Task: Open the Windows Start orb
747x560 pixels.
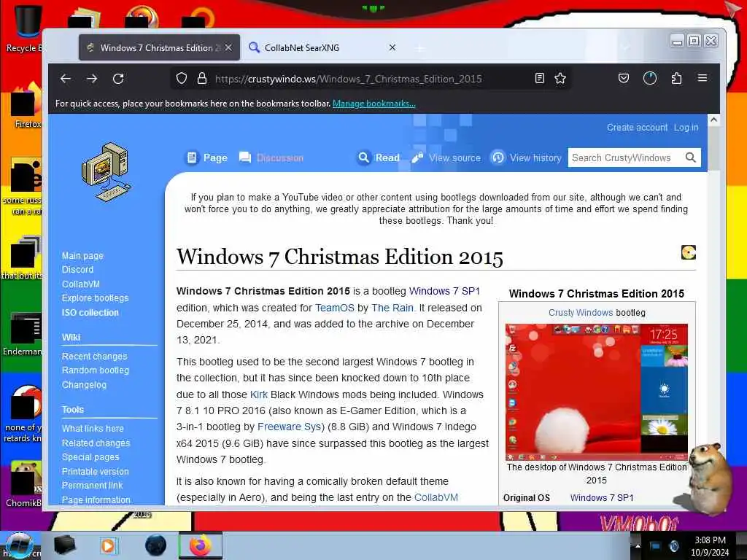Action: (x=18, y=545)
